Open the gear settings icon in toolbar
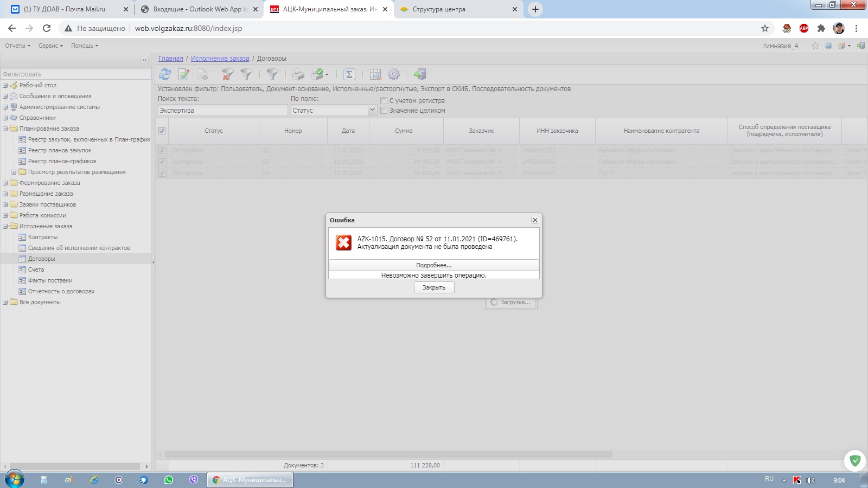The image size is (868, 488). (394, 74)
